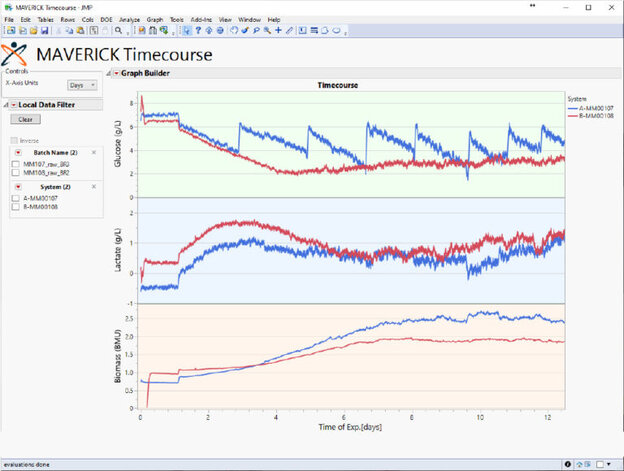Collapse the Local Data Filter disclosure triangle
The image size is (624, 471).
(6, 105)
